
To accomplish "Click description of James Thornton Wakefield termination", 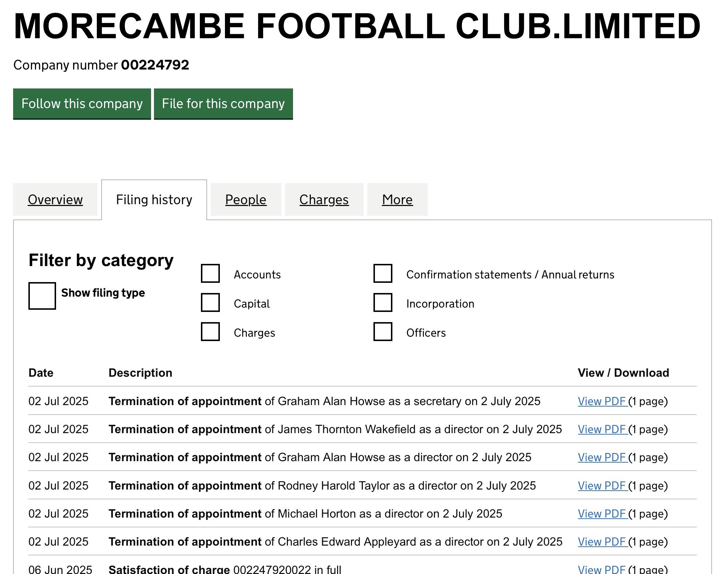I will (x=335, y=429).
